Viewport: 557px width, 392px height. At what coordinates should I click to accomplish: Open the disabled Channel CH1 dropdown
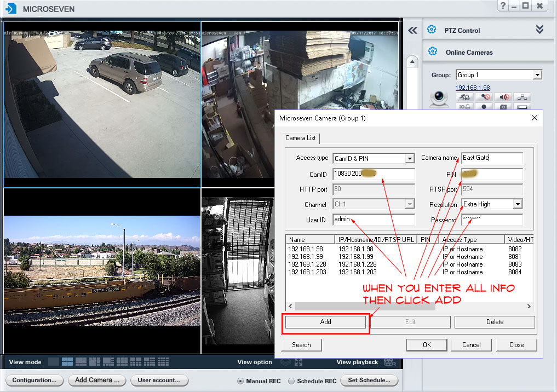point(410,204)
